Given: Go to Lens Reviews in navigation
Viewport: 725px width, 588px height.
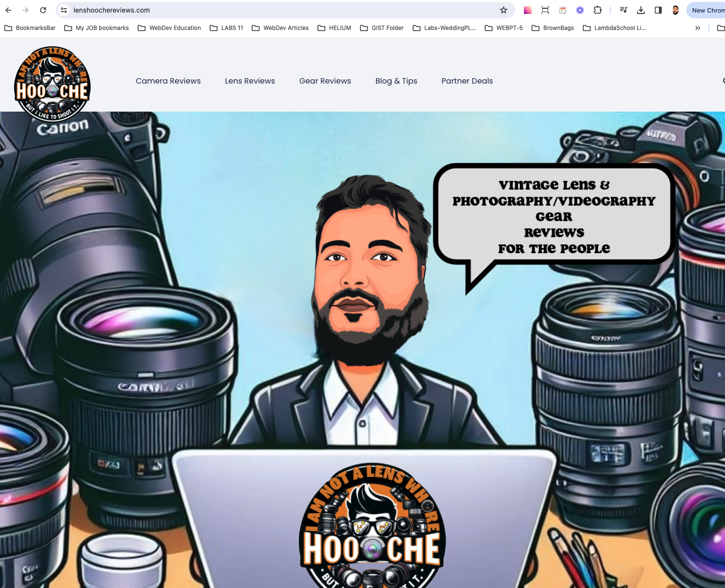Looking at the screenshot, I should pos(250,81).
